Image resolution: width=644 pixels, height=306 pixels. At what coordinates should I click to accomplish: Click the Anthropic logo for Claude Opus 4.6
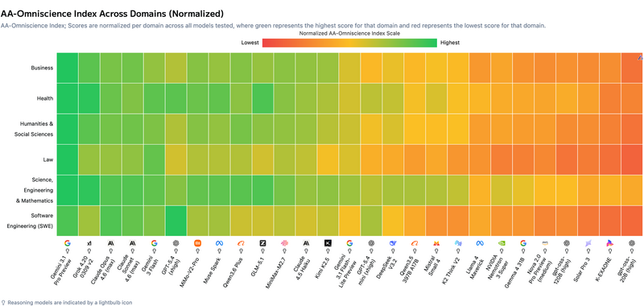point(111,243)
